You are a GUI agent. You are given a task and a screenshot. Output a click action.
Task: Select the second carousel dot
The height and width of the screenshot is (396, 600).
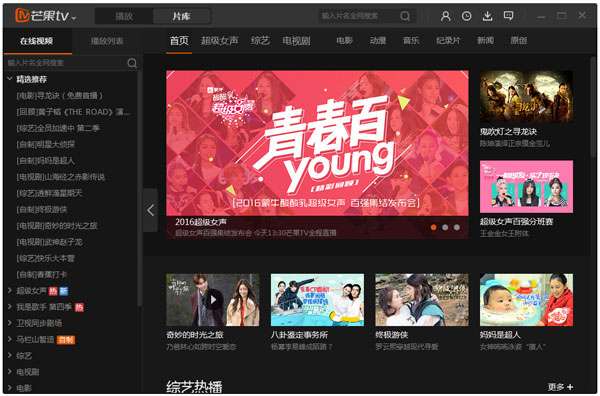click(445, 227)
